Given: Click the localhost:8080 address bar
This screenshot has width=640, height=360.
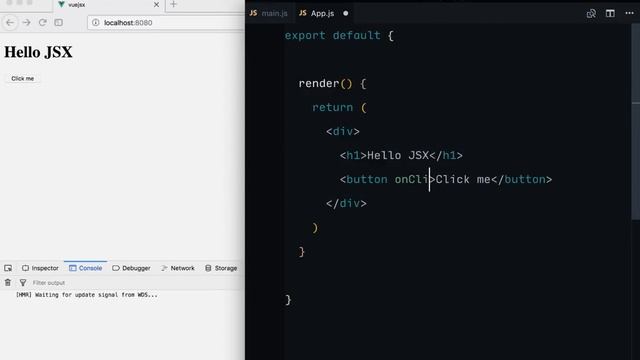Looking at the screenshot, I should click(x=165, y=22).
